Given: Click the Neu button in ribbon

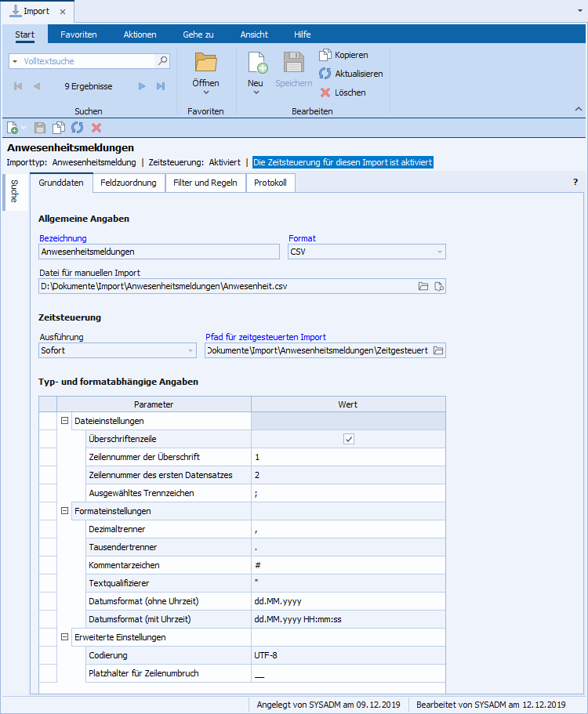Looking at the screenshot, I should click(x=256, y=71).
